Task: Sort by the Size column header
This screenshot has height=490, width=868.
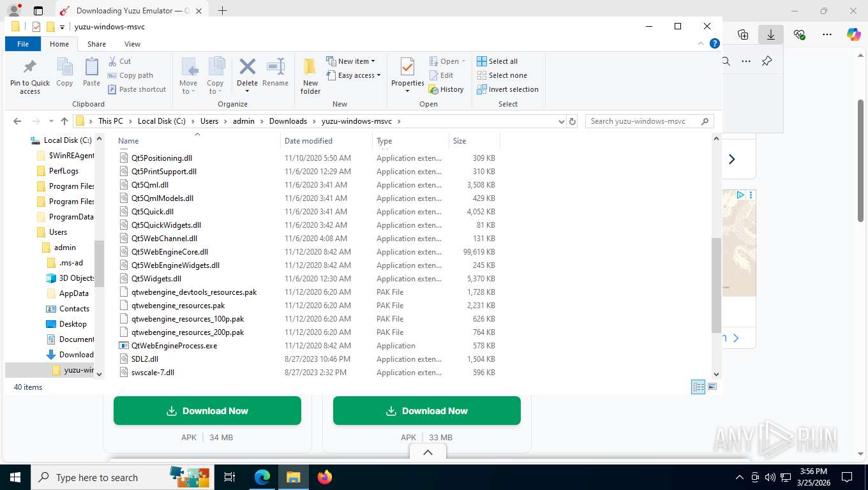Action: 460,141
